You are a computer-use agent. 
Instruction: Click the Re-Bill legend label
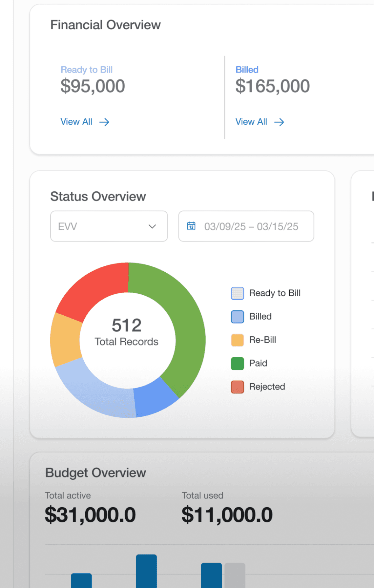[x=262, y=340]
